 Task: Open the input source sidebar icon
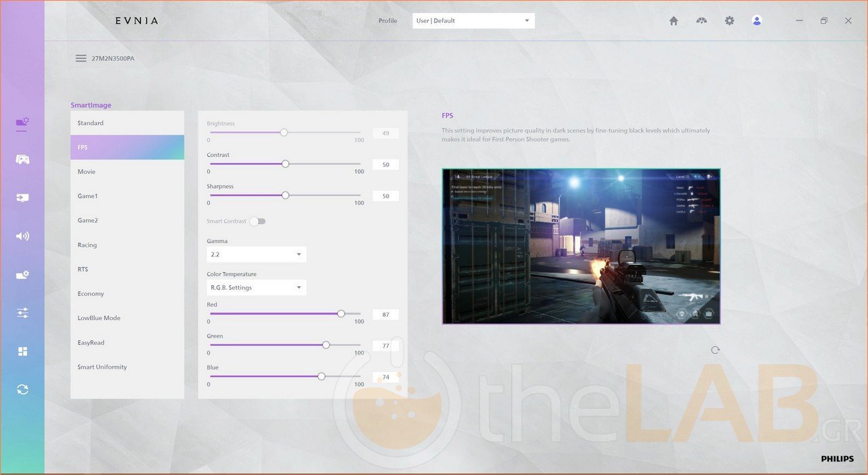(x=22, y=198)
